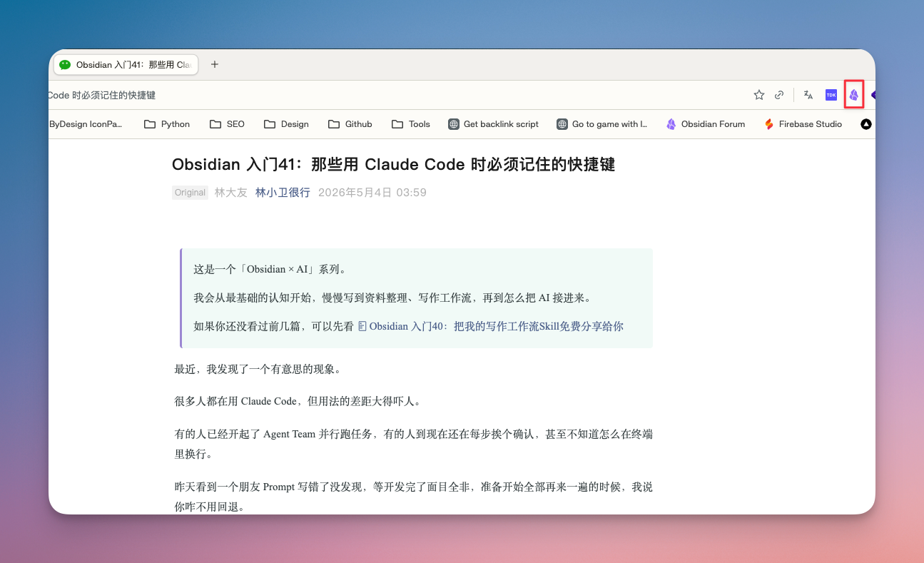Click the sentence 最近，我发现了一个有意思的现象。

pos(258,370)
